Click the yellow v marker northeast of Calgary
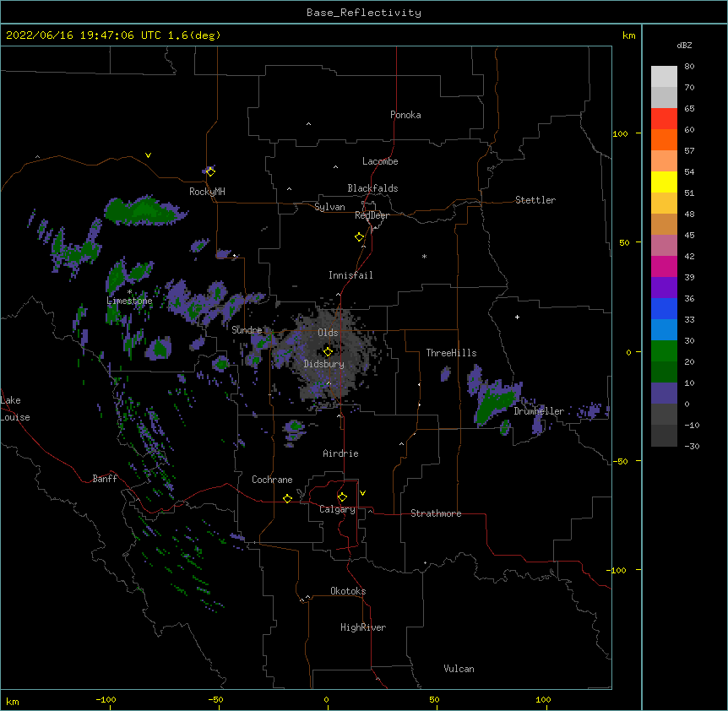This screenshot has height=711, width=728. 362,493
